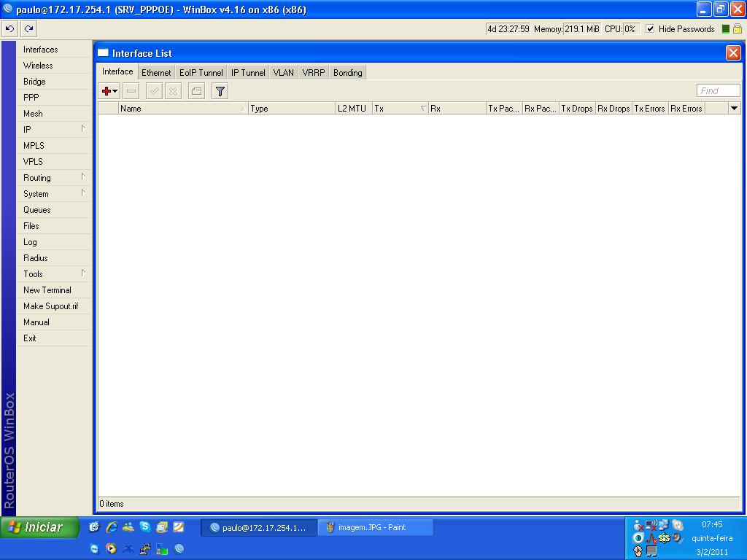Screen dimensions: 747x560
Task: Click the Find search field
Action: pos(718,90)
